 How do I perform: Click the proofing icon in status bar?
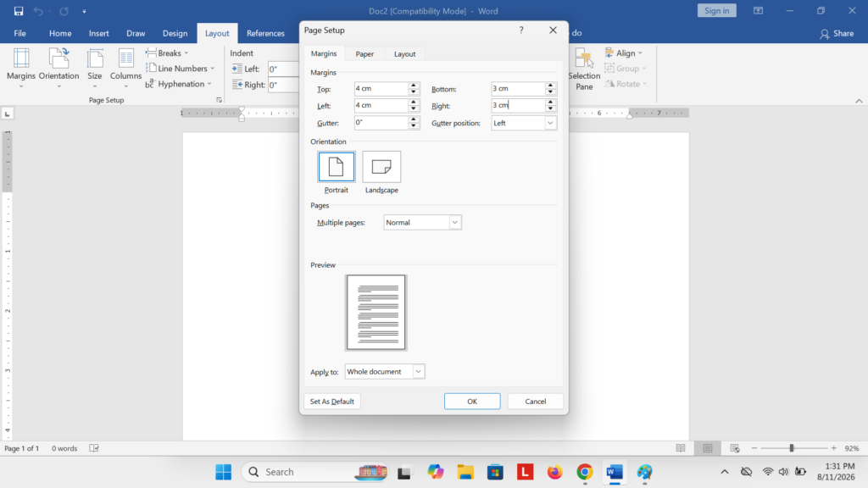coord(94,448)
